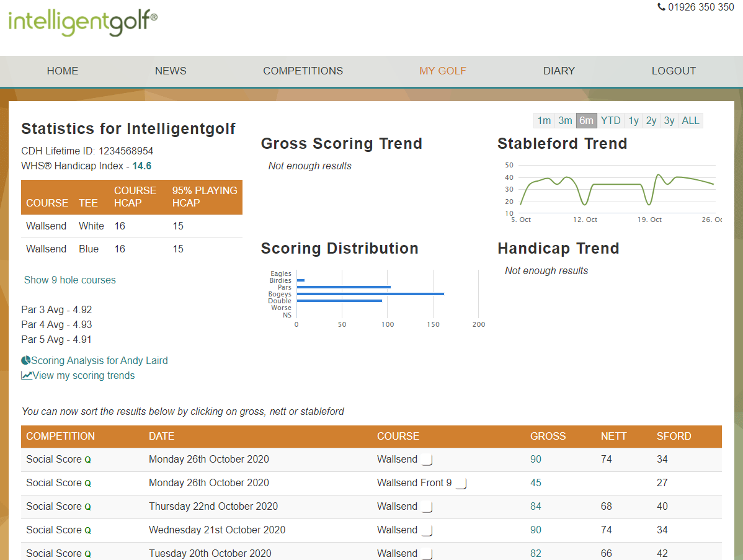Click the Handicap Trend heading
743x560 pixels.
coord(558,248)
